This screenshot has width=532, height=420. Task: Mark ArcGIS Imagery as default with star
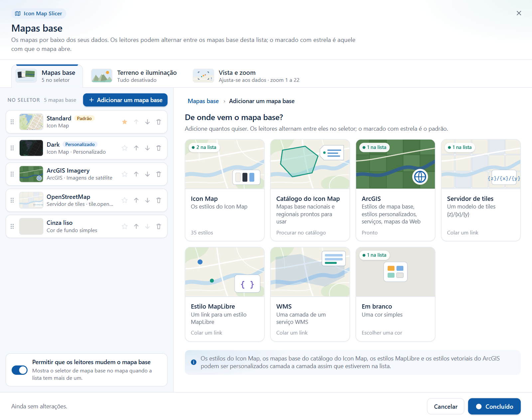125,174
